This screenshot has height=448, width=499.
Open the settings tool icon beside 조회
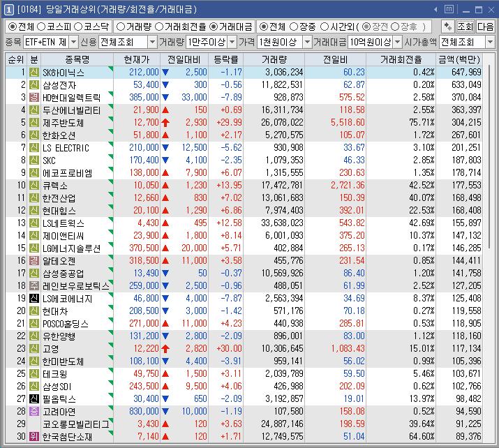point(448,27)
